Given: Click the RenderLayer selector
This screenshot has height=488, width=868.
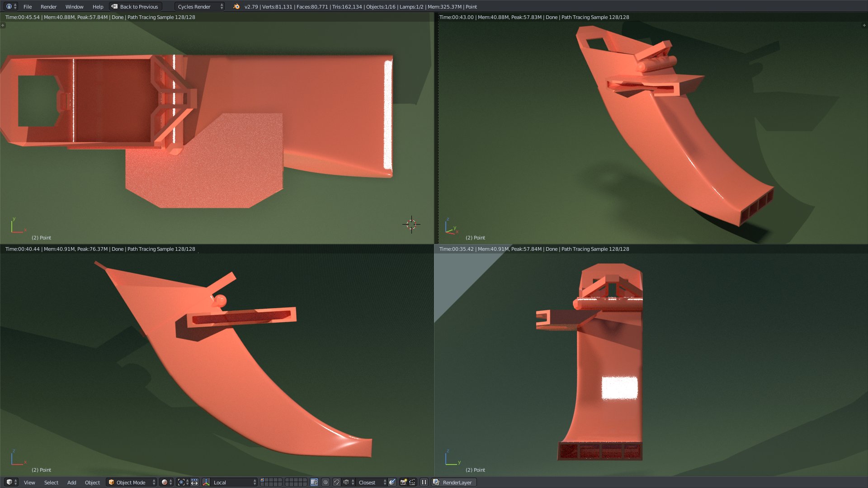Looking at the screenshot, I should pos(454,483).
